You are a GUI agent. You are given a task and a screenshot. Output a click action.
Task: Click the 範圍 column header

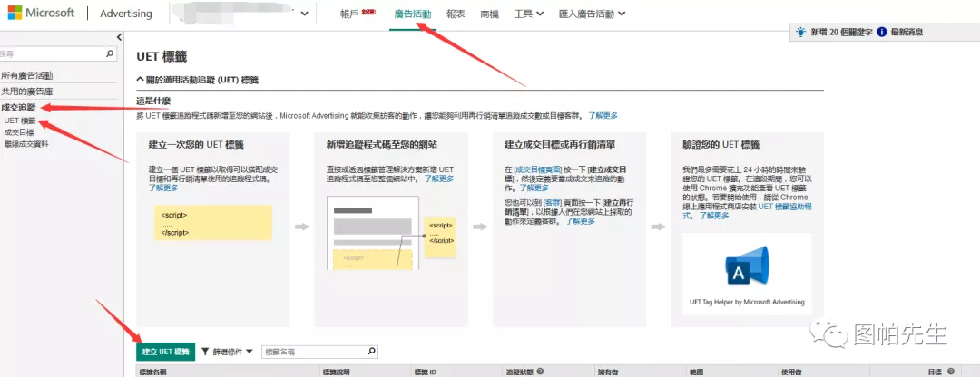tap(696, 372)
